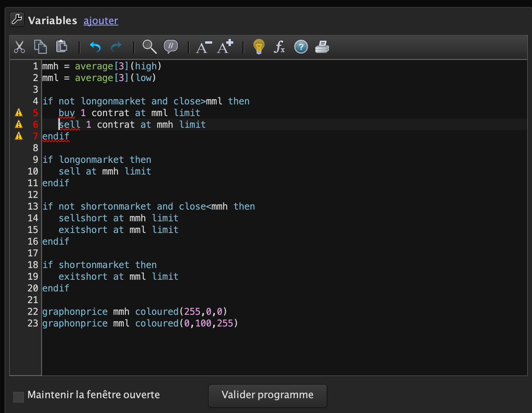532x413 pixels.
Task: Print the program code
Action: (322, 47)
